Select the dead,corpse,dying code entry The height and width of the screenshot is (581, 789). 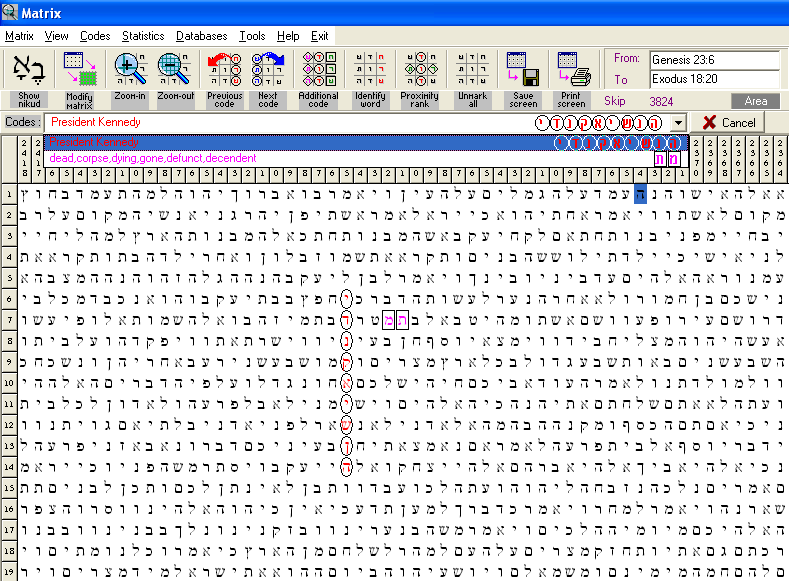click(366, 158)
